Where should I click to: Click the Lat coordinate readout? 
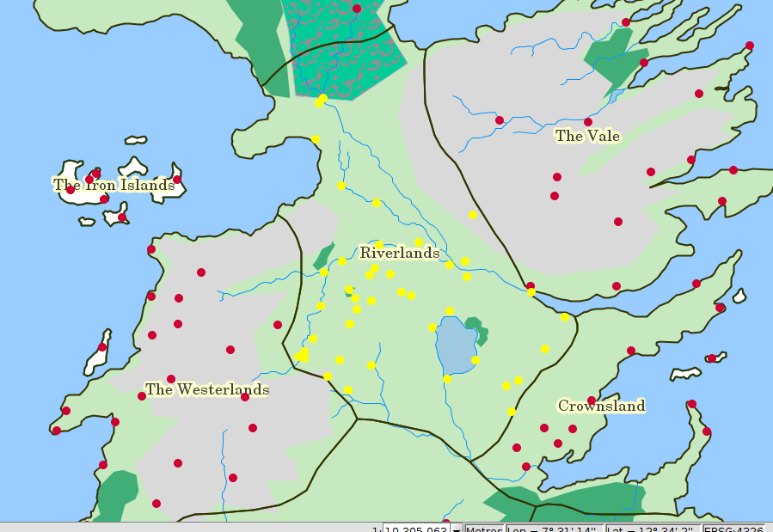click(653, 528)
